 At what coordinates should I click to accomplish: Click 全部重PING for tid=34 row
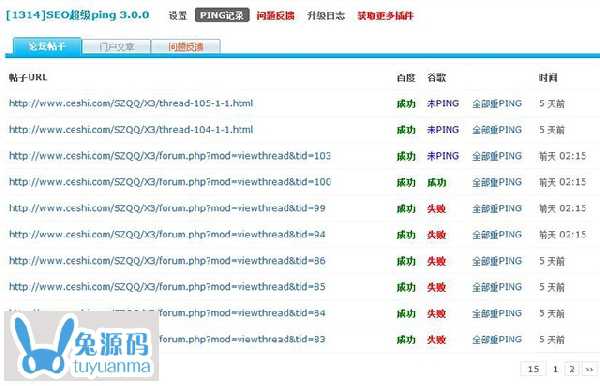[x=497, y=313]
